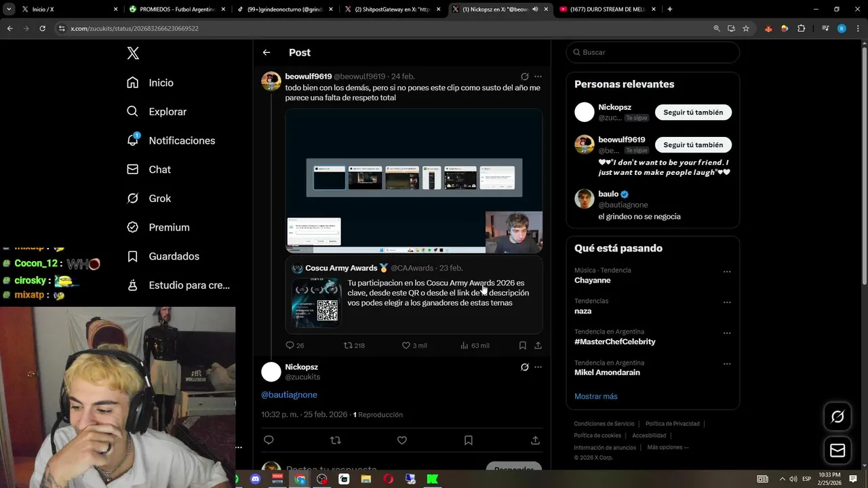Viewport: 868px width, 488px height.
Task: Like Nickopsz's post
Action: [x=402, y=441]
